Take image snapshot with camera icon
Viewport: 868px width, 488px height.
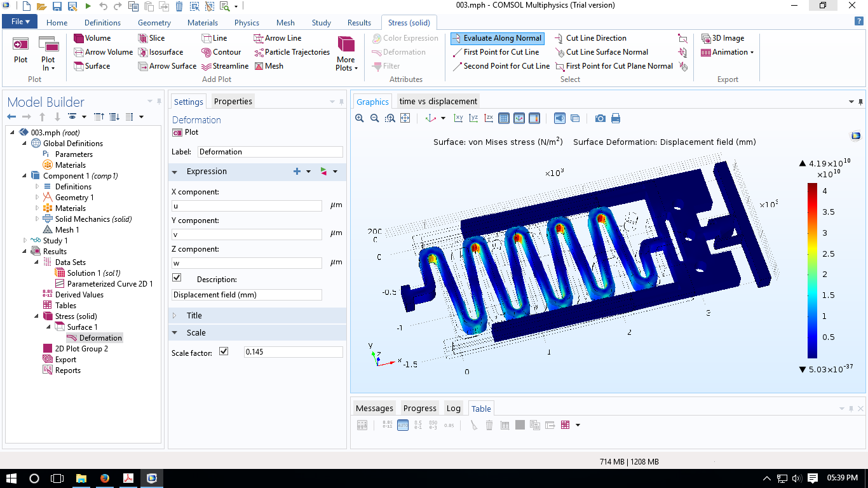coord(600,118)
